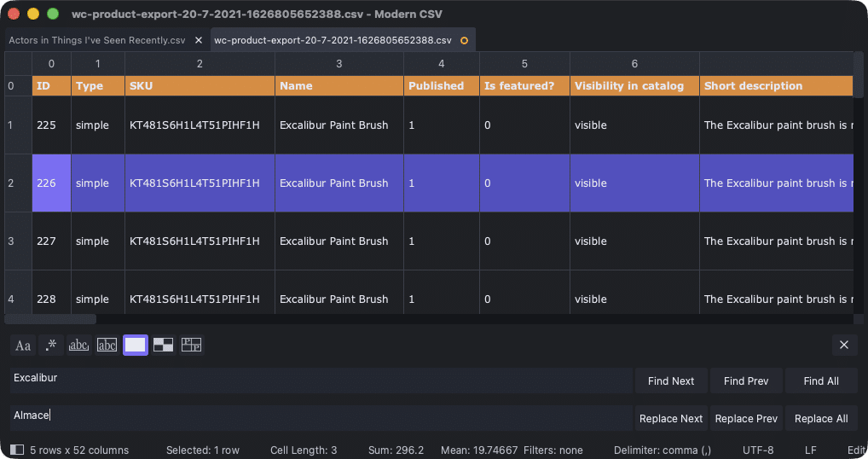Select row number 4 header
This screenshot has width=868, height=459.
pos(18,293)
